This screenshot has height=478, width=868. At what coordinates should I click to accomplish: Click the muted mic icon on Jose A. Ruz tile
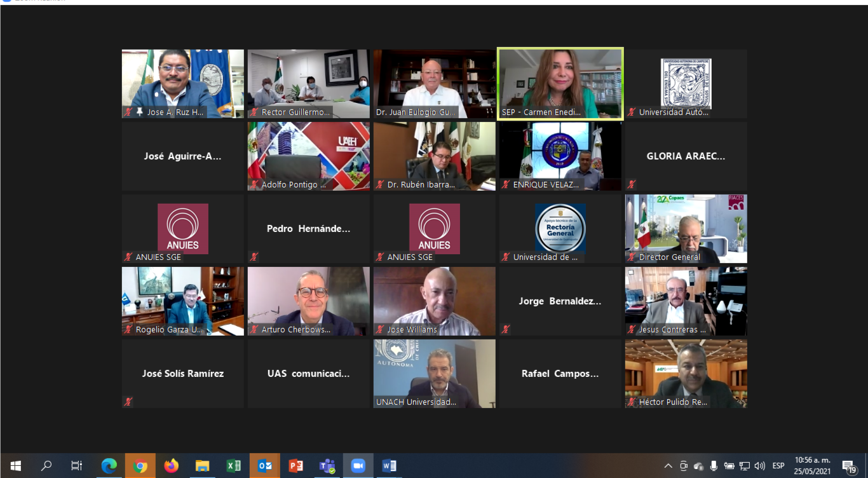(128, 112)
